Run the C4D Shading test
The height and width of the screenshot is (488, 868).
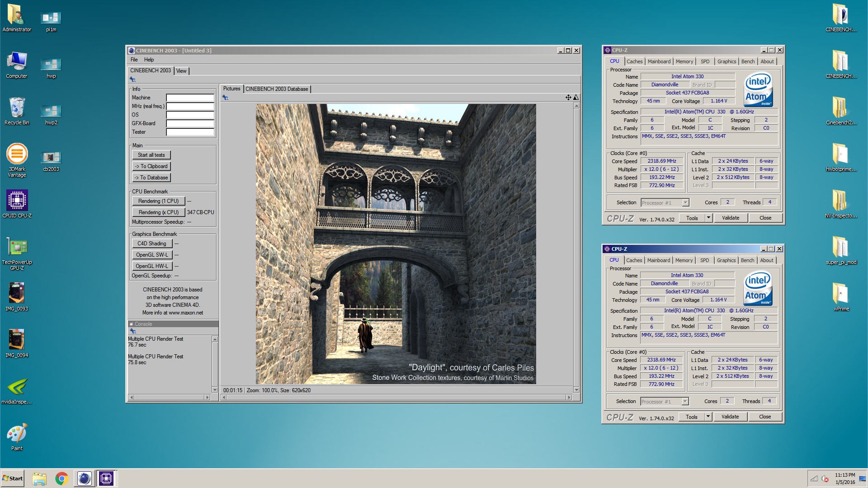point(152,244)
